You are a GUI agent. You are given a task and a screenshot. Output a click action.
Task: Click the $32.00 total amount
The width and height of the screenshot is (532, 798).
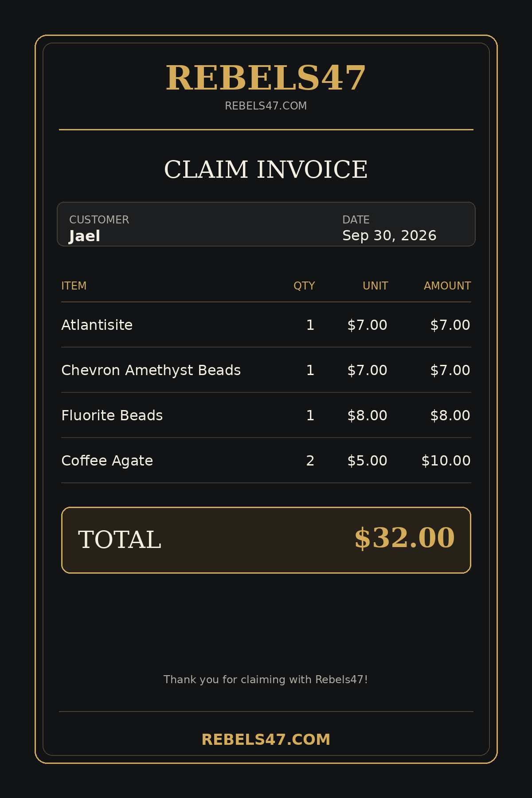pyautogui.click(x=405, y=538)
